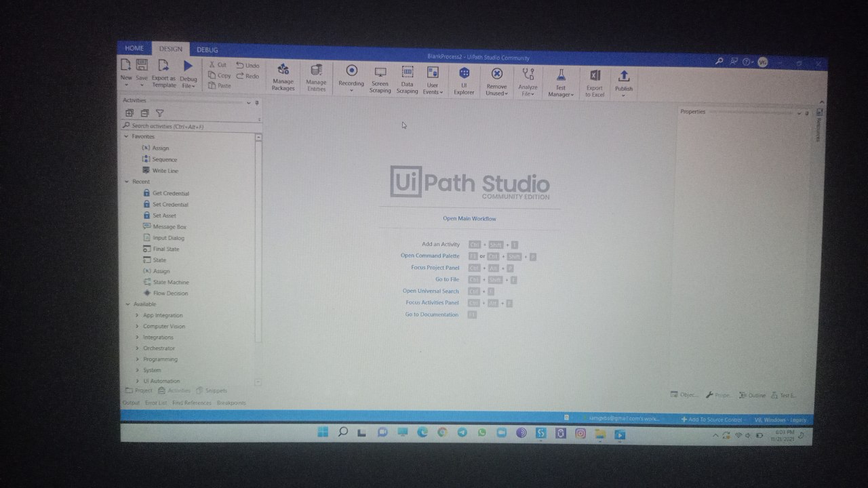Screen dimensions: 868x488
Task: Click the Go to Documentation link
Action: pos(432,314)
